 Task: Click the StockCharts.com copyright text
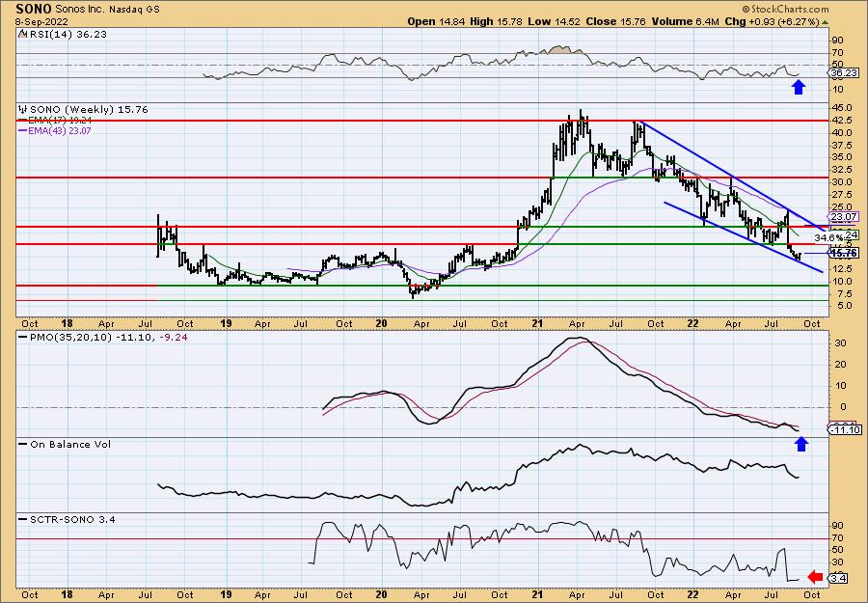point(786,9)
